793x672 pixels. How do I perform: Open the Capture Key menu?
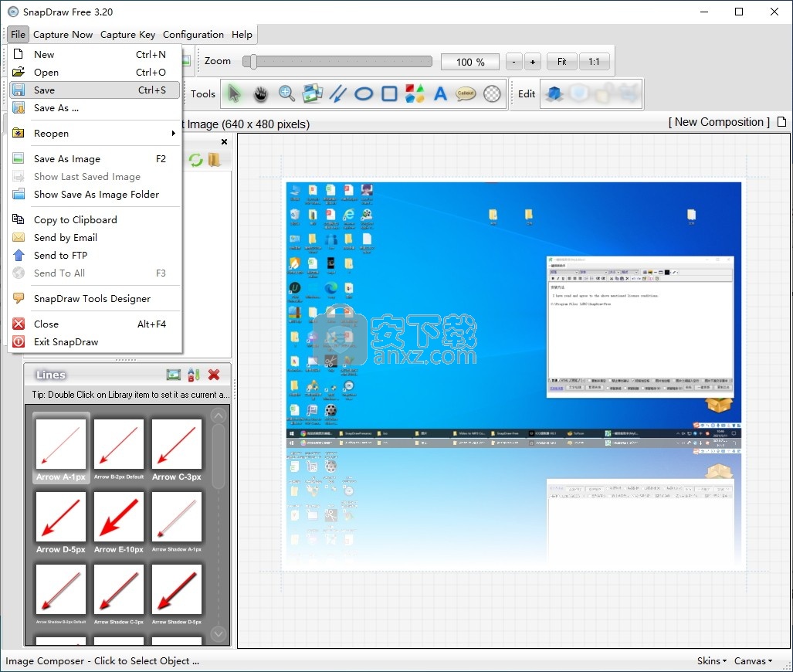tap(127, 35)
